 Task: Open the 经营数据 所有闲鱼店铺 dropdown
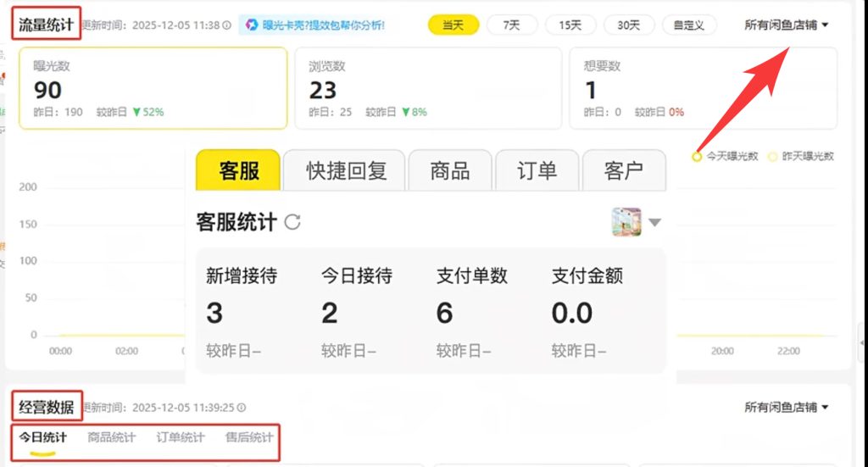[786, 408]
